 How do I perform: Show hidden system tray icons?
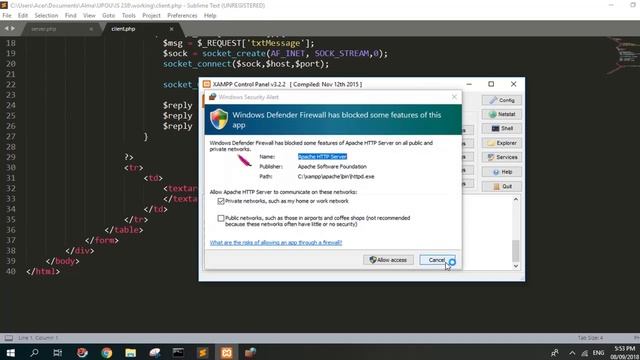pos(572,353)
